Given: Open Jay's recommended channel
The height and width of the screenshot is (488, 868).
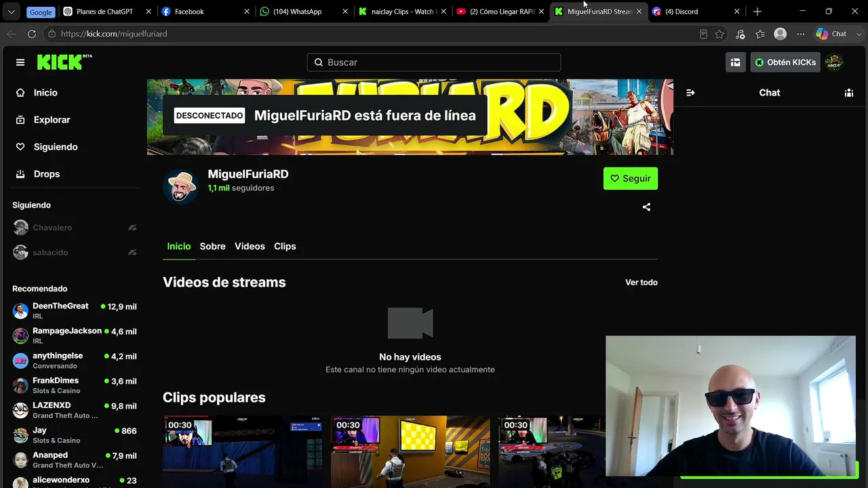Looking at the screenshot, I should [x=75, y=435].
